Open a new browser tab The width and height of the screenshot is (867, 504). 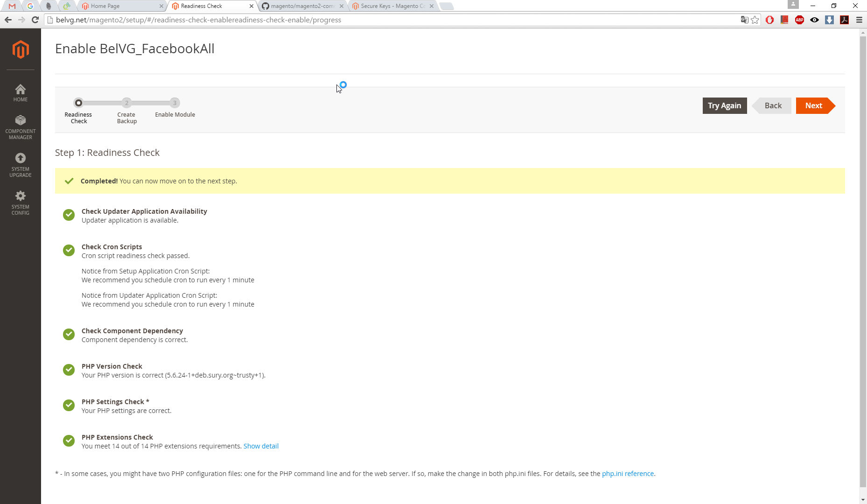[447, 6]
